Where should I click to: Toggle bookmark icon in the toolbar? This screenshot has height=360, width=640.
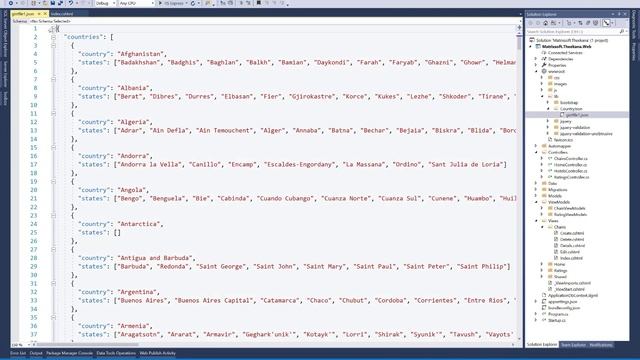tap(259, 3)
